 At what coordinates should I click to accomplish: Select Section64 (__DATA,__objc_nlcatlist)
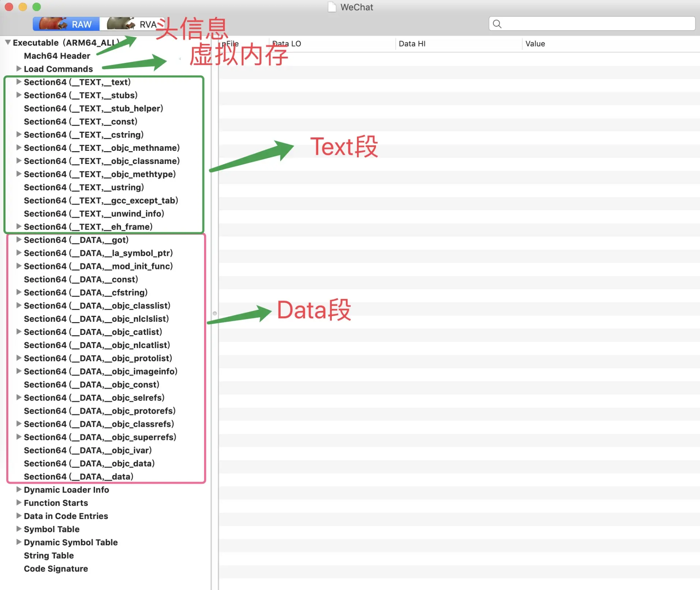point(97,345)
